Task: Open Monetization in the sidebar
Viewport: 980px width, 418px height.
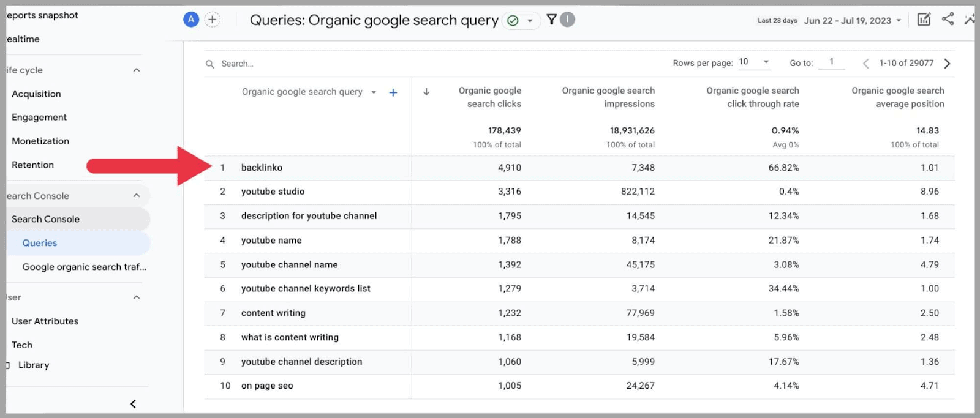Action: coord(40,141)
